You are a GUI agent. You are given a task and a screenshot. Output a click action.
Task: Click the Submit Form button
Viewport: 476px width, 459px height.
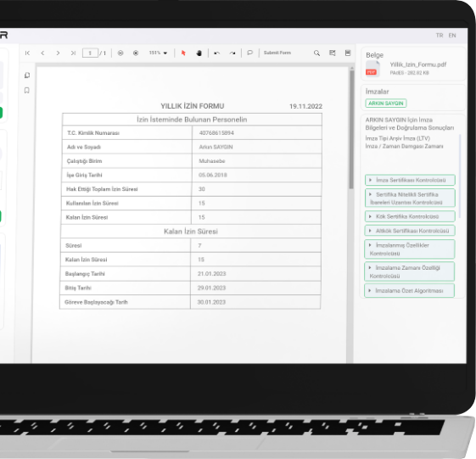coord(277,53)
